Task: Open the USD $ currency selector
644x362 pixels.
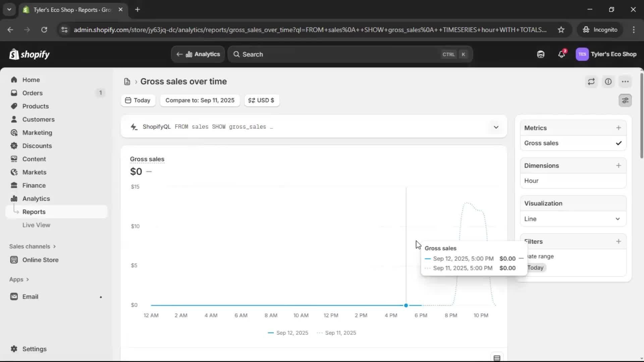Action: coord(262,100)
